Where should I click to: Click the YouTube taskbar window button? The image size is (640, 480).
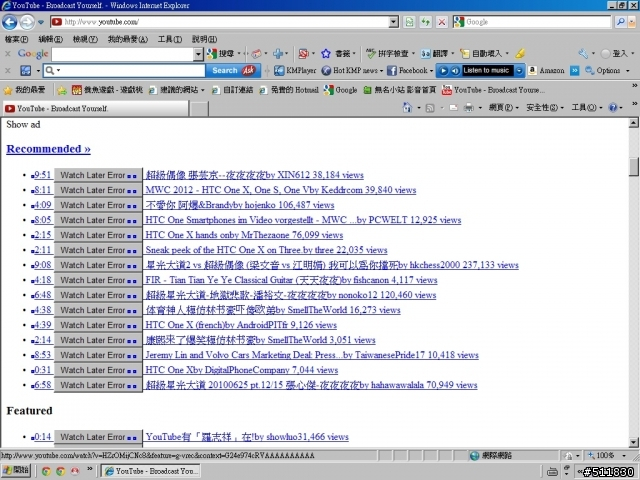click(151, 471)
